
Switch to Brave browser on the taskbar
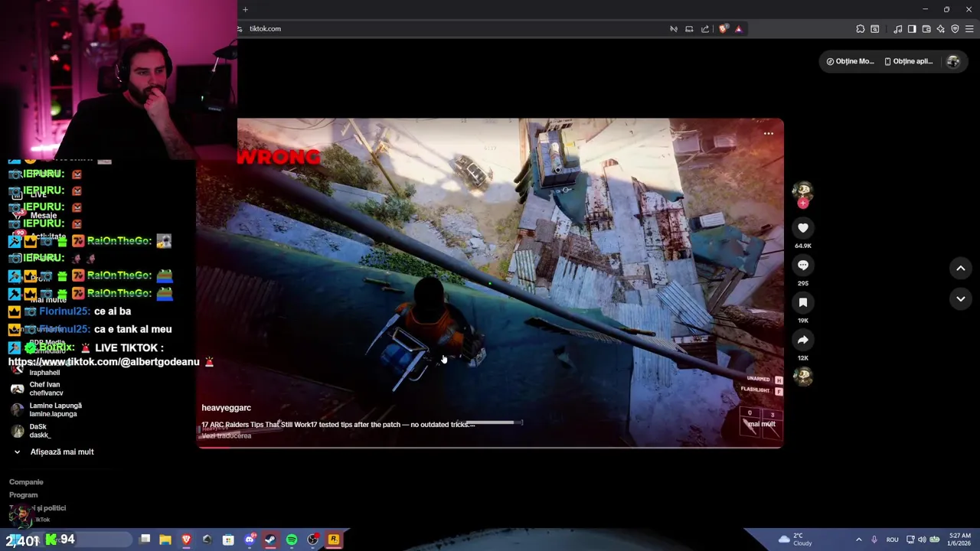(186, 540)
